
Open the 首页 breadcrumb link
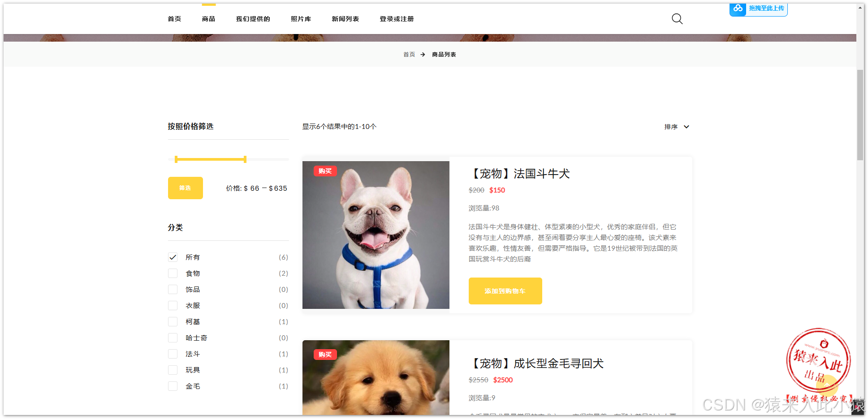[409, 54]
